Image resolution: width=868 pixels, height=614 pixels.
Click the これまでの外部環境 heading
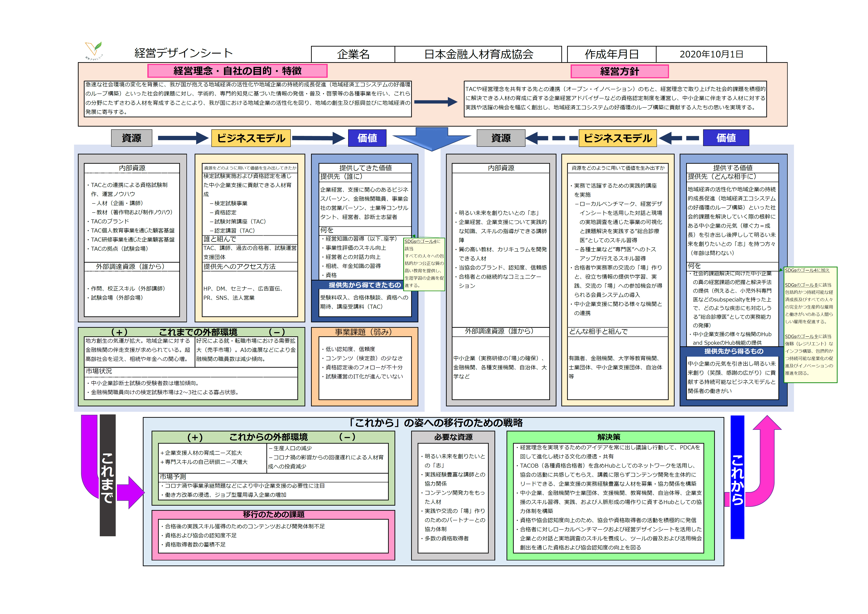[x=198, y=332]
